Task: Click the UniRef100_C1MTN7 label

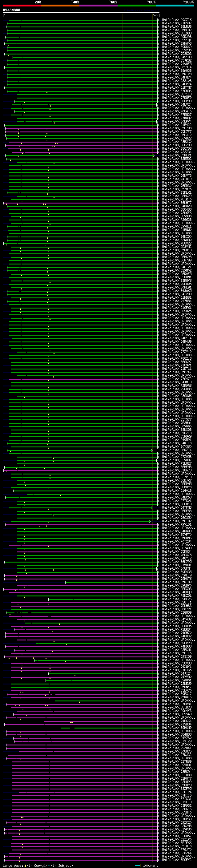Action: [x=176, y=88]
